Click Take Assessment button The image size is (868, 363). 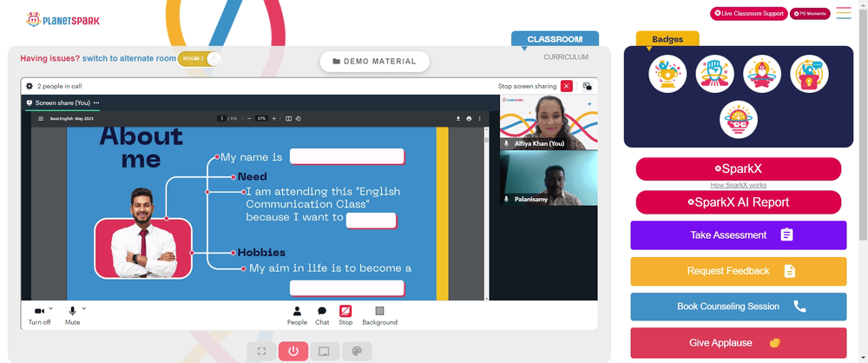pyautogui.click(x=739, y=235)
